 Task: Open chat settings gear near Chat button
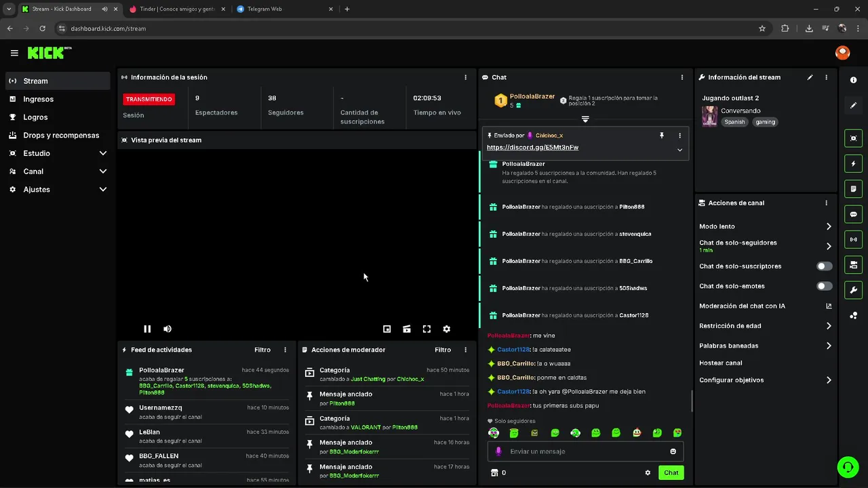(648, 472)
